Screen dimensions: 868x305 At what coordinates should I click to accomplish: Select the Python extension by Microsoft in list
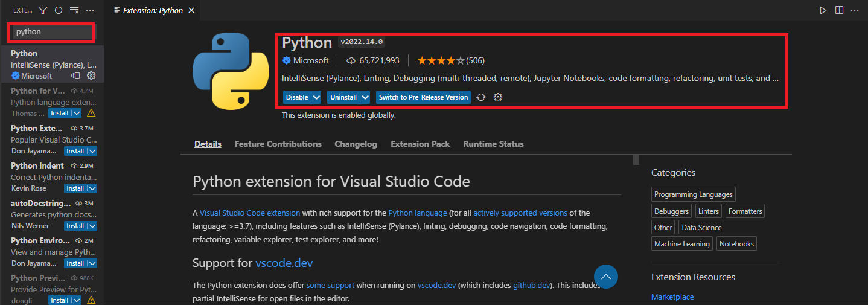(x=52, y=64)
